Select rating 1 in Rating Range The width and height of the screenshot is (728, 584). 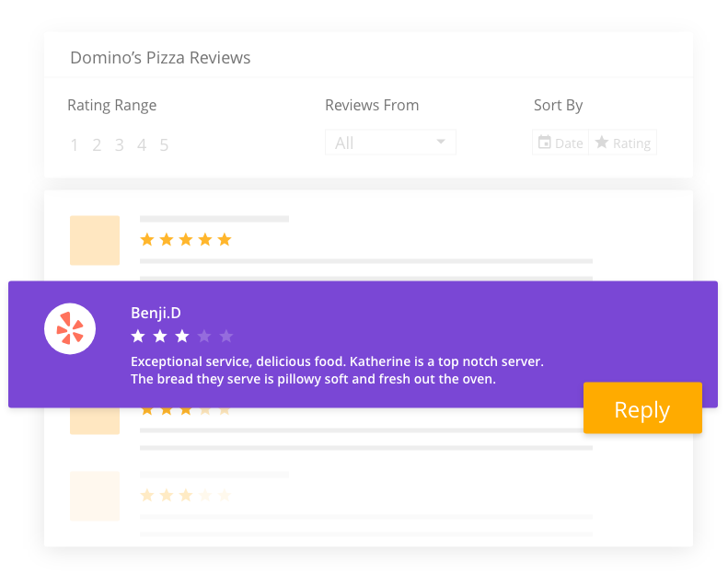pos(74,145)
